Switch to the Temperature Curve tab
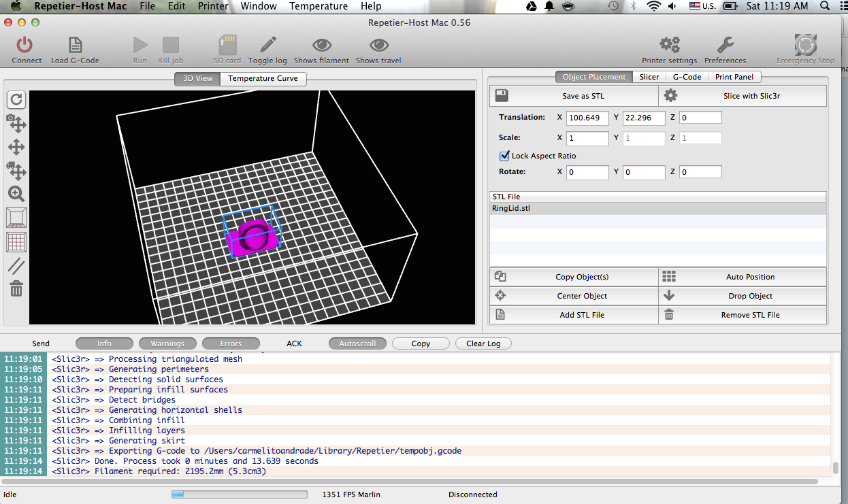 [263, 78]
